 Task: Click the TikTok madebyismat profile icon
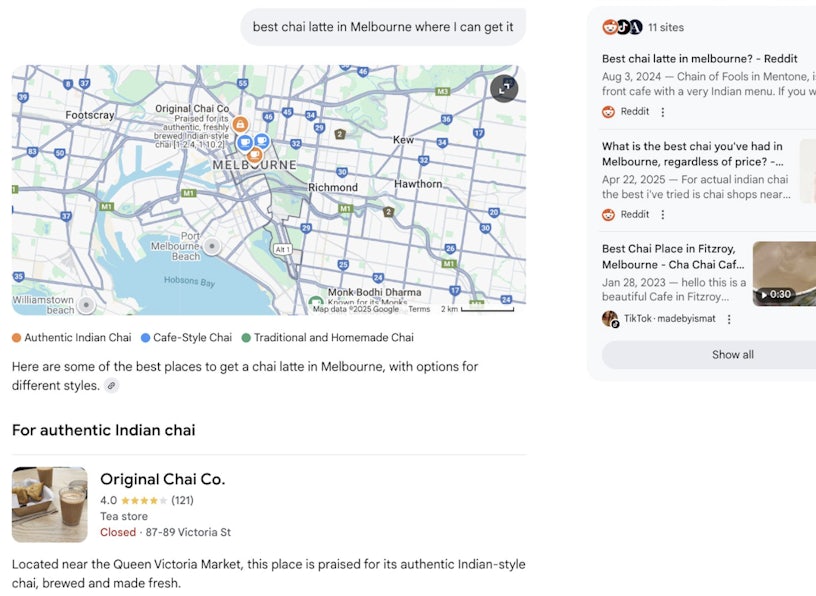click(610, 319)
